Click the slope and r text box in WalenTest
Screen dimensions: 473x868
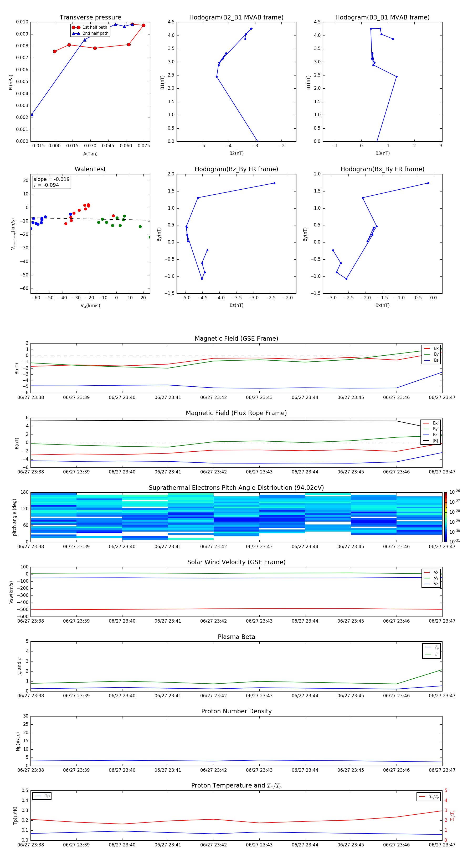(52, 182)
